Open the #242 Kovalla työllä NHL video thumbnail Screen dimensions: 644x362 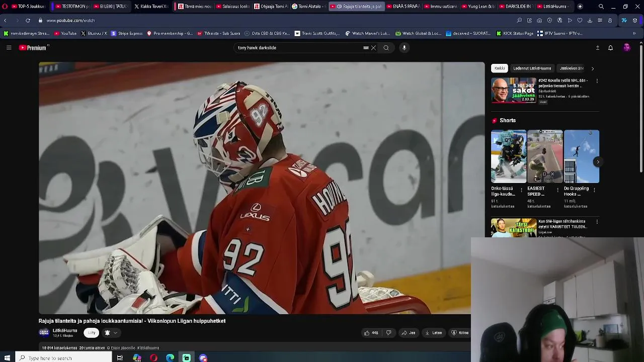(x=514, y=90)
